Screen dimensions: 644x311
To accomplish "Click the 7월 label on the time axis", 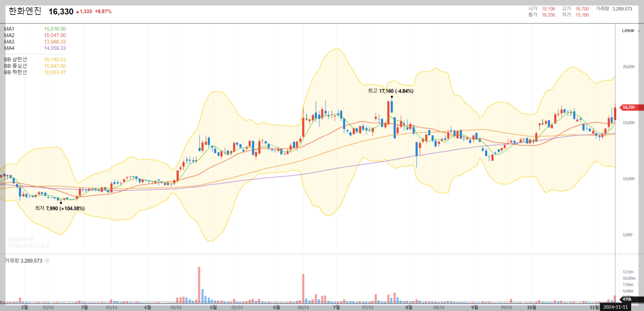I will coord(336,307).
